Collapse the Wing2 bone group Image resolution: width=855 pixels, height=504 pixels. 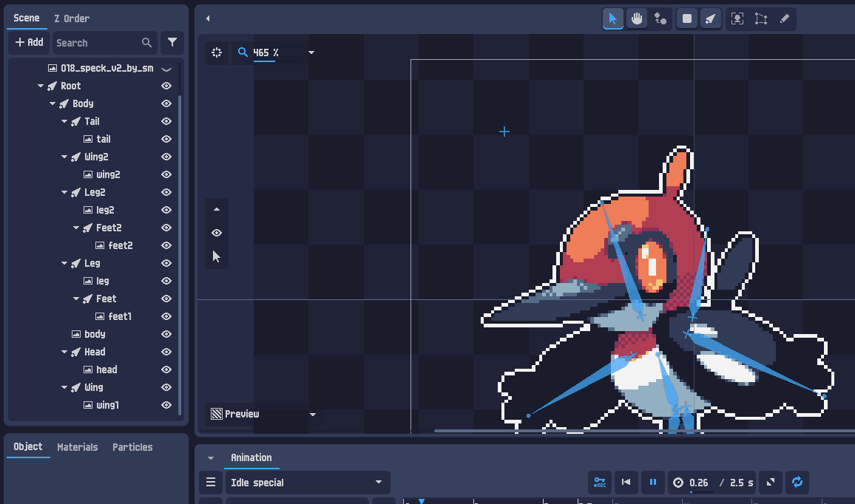pos(64,157)
